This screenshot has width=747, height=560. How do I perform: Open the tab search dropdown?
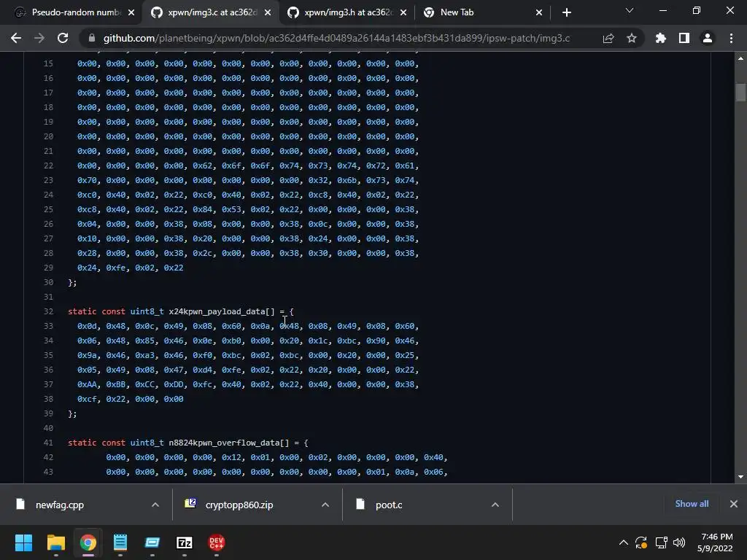click(x=630, y=10)
